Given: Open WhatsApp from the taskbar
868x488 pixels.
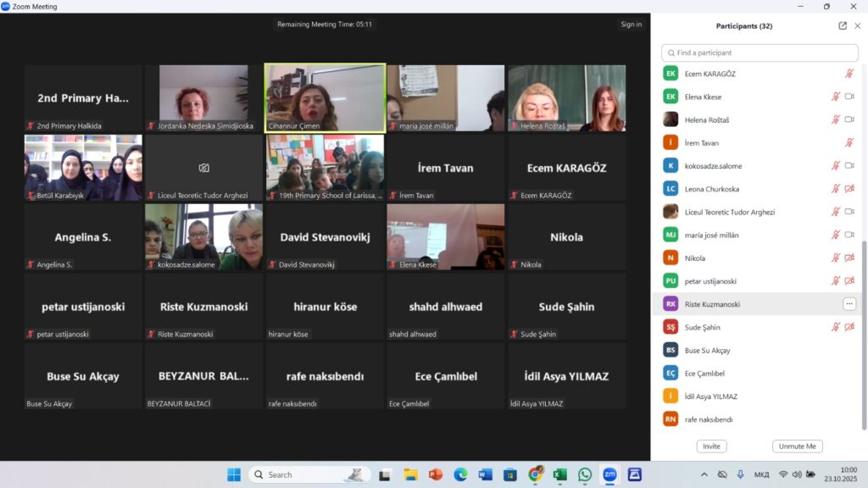Looking at the screenshot, I should coord(584,474).
